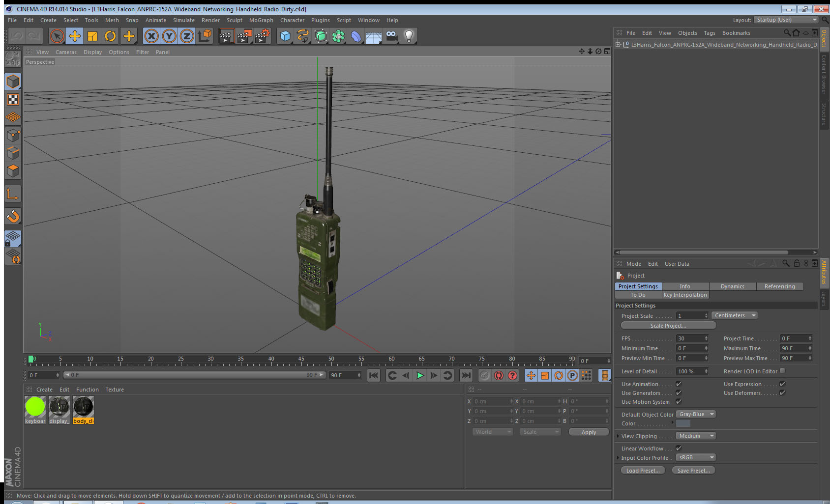
Task: Click the FPS input field
Action: [692, 338]
